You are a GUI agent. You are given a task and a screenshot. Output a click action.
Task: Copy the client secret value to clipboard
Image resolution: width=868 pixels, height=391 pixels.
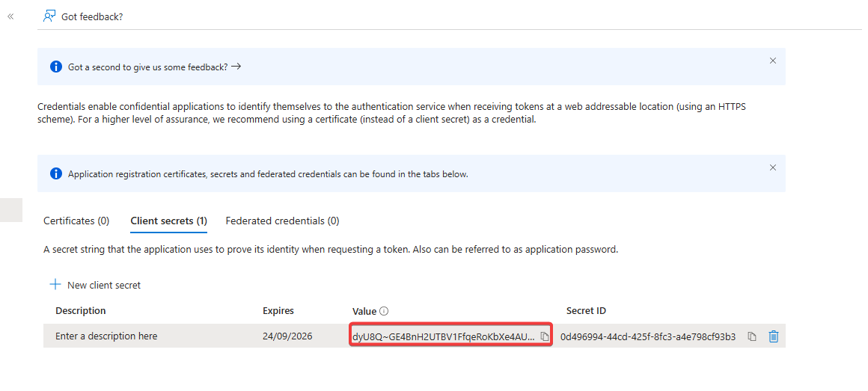(x=545, y=336)
